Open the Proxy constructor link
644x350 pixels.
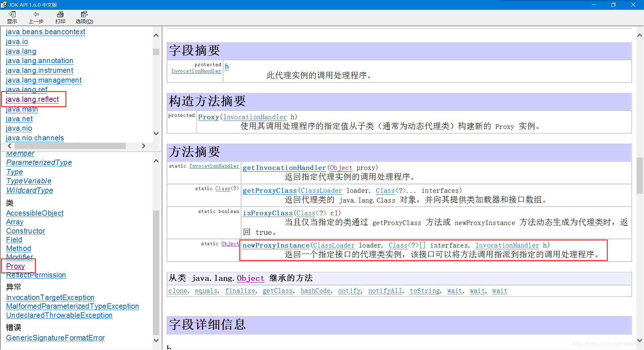[x=209, y=117]
